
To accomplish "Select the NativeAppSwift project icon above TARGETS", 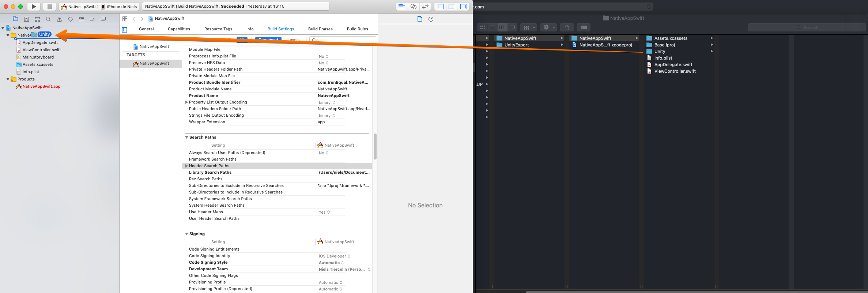I will coord(136,46).
